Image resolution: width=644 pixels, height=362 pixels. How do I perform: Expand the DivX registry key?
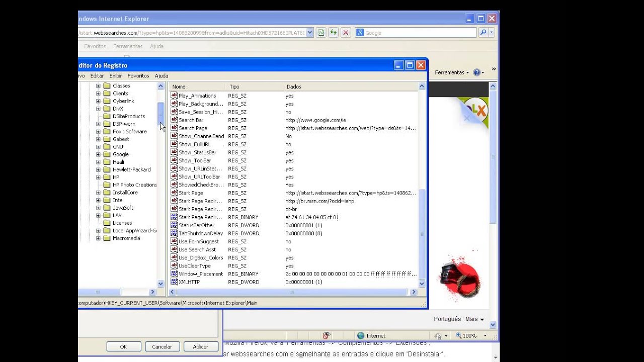98,109
